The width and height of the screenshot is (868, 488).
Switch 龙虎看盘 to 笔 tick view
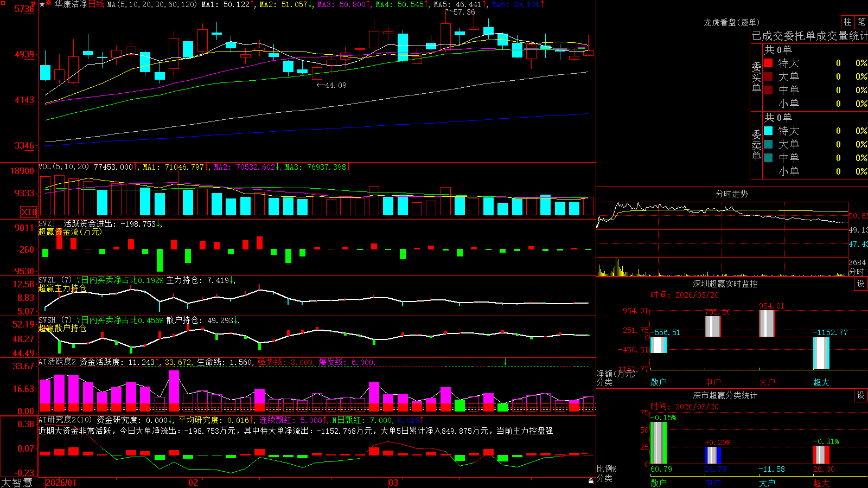[x=861, y=22]
